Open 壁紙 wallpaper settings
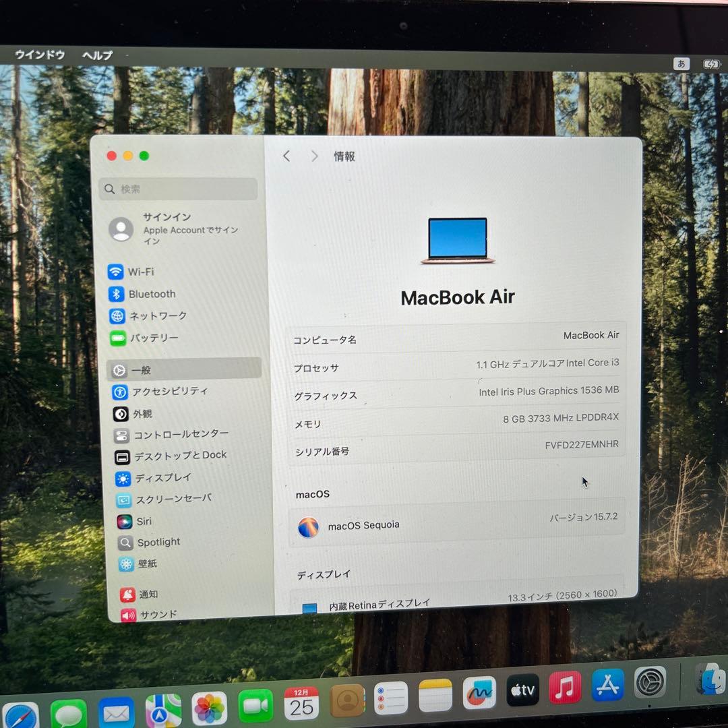Screen dimensions: 728x728 coord(138,564)
